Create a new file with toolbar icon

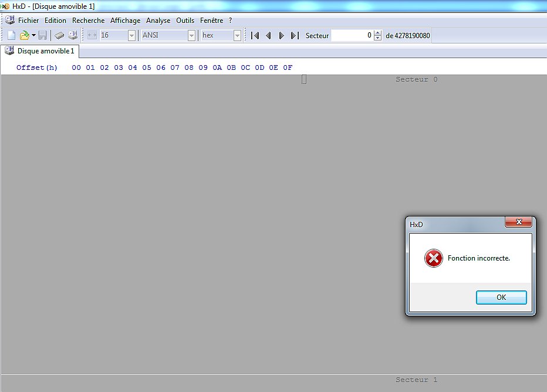(x=12, y=35)
